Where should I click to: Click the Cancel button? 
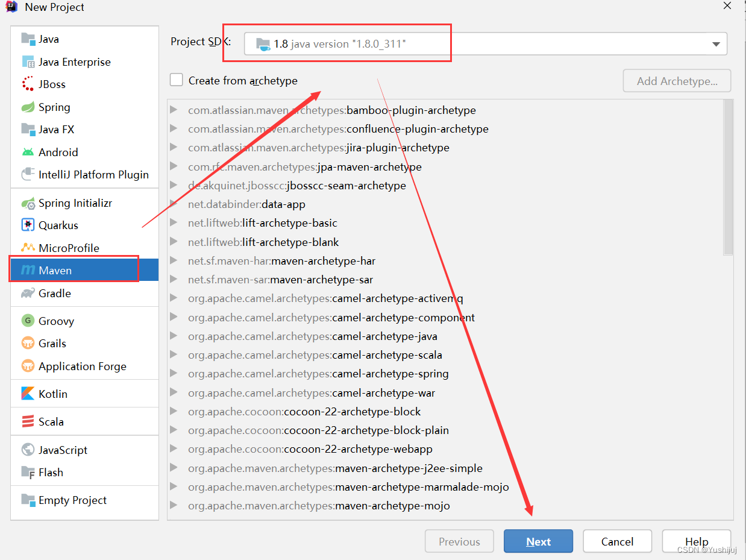(617, 541)
